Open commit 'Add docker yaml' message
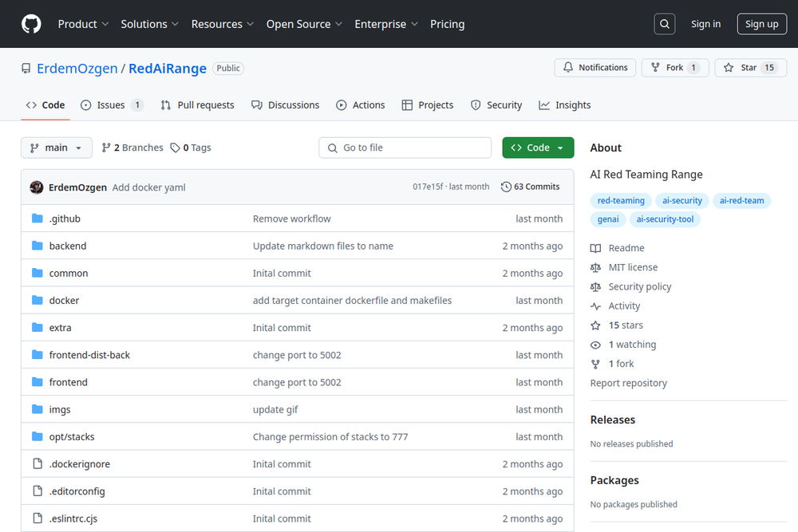The width and height of the screenshot is (798, 532). point(148,187)
